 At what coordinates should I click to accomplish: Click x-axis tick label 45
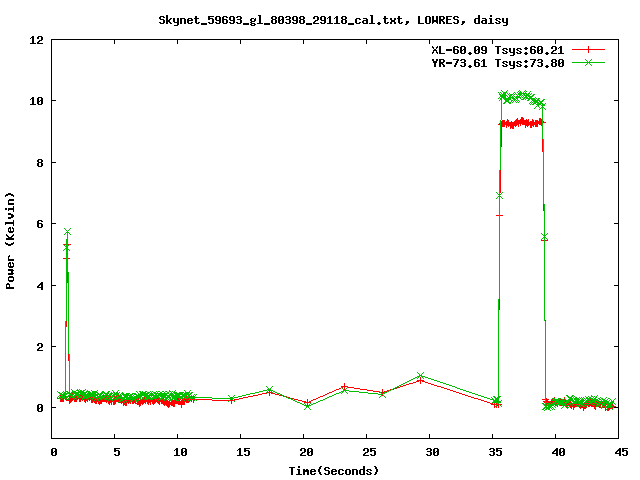point(621,452)
